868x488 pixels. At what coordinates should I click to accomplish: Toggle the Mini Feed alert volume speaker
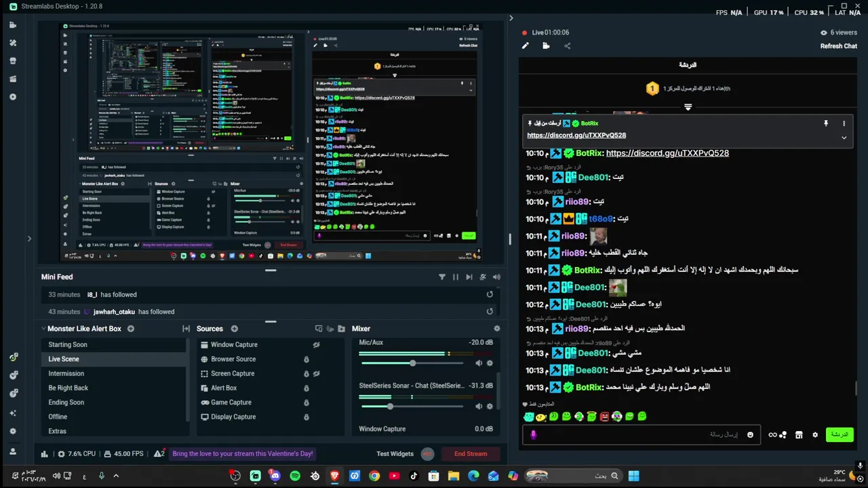click(496, 277)
